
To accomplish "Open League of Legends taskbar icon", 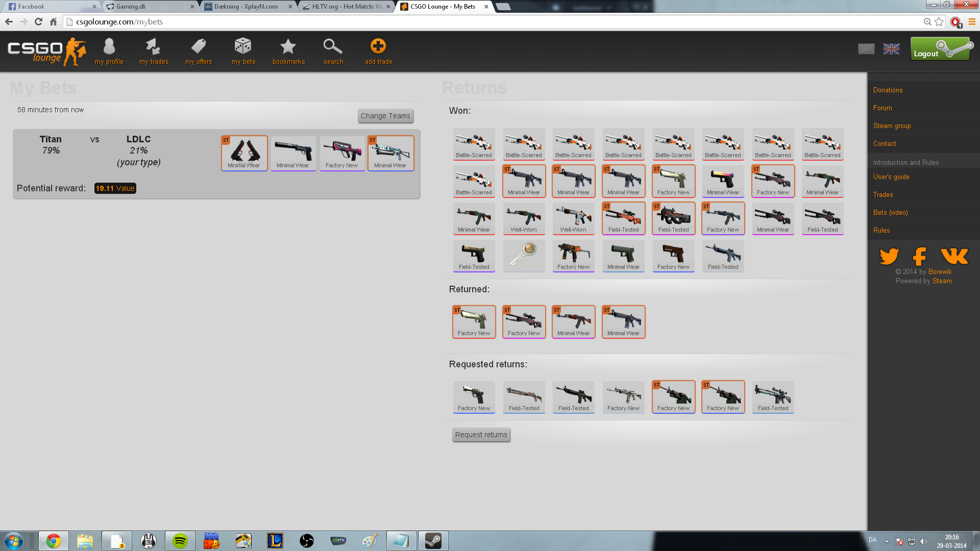I will [x=275, y=541].
